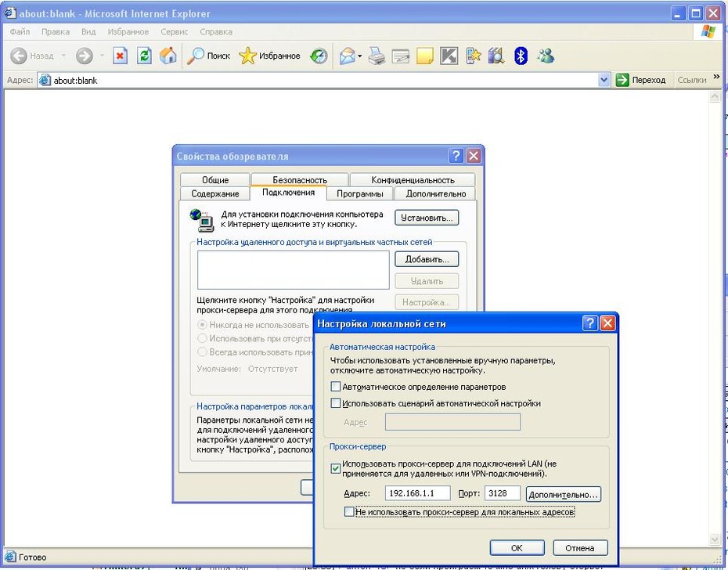The height and width of the screenshot is (570, 728).
Task: Go to the home page icon
Action: tap(168, 56)
